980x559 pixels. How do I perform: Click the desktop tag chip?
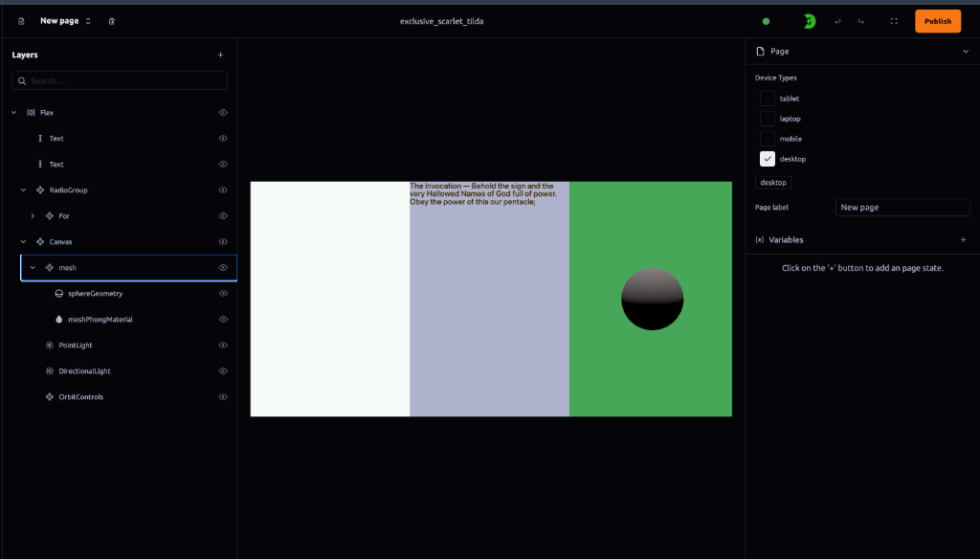pyautogui.click(x=773, y=183)
